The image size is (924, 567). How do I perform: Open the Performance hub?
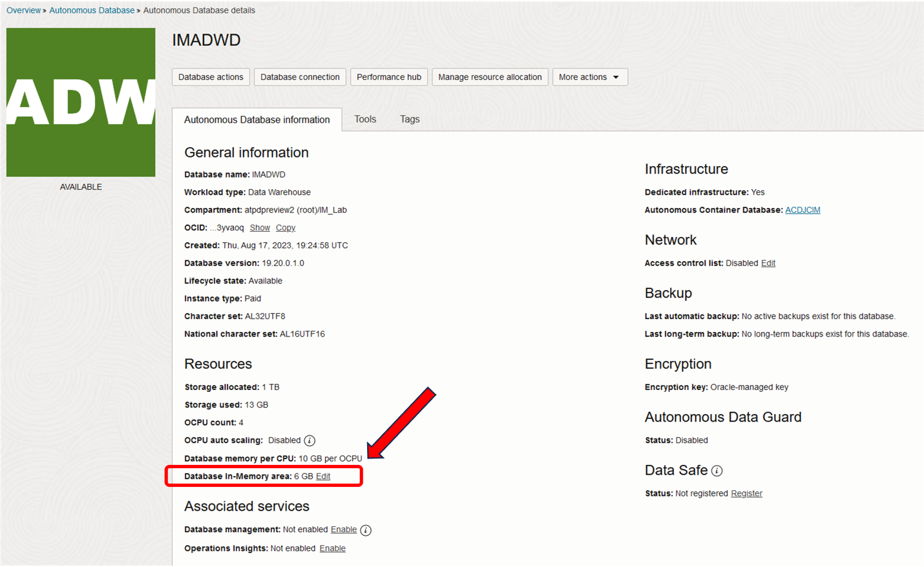[389, 77]
